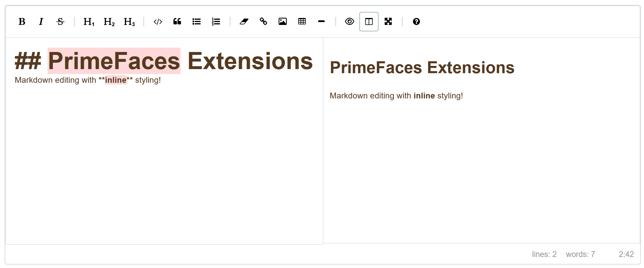Insert a horizontal rule

pyautogui.click(x=321, y=21)
